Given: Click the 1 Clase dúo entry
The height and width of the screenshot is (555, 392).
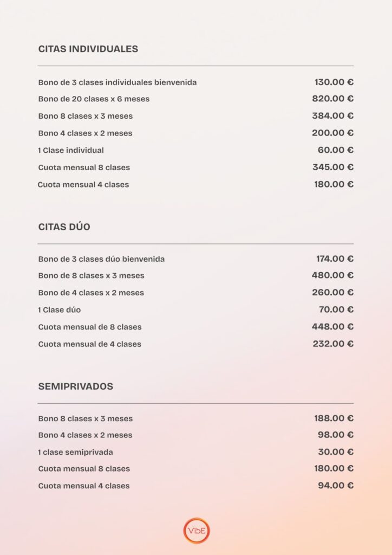Looking at the screenshot, I should pyautogui.click(x=60, y=310).
